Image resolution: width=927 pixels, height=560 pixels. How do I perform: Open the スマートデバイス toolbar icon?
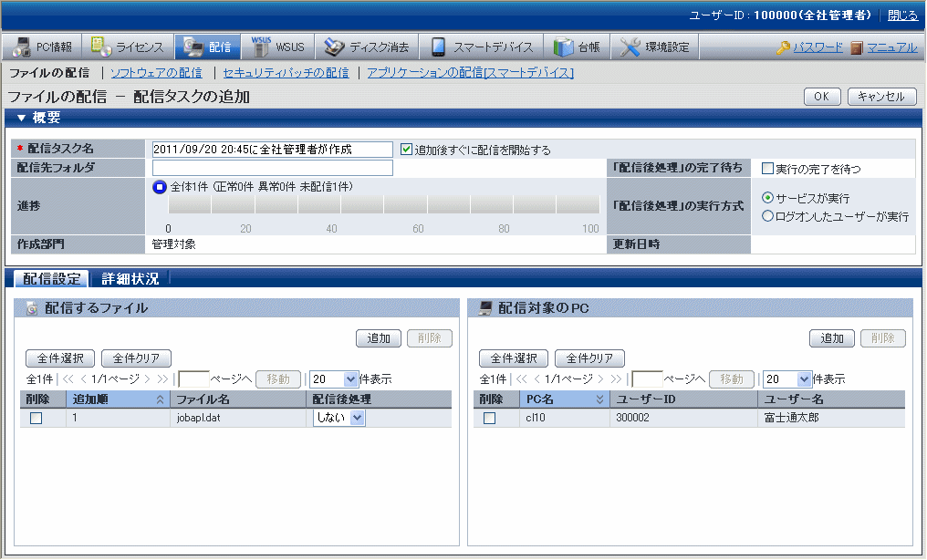(x=439, y=47)
